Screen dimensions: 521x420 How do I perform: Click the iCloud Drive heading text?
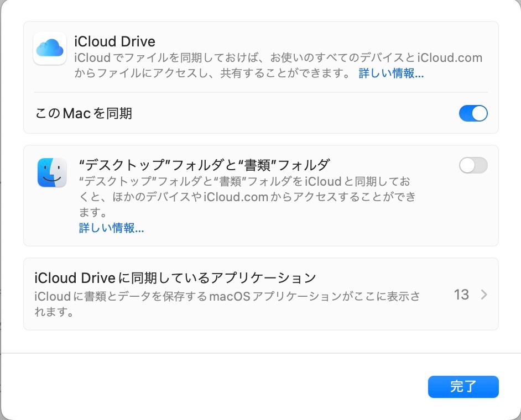(x=114, y=41)
